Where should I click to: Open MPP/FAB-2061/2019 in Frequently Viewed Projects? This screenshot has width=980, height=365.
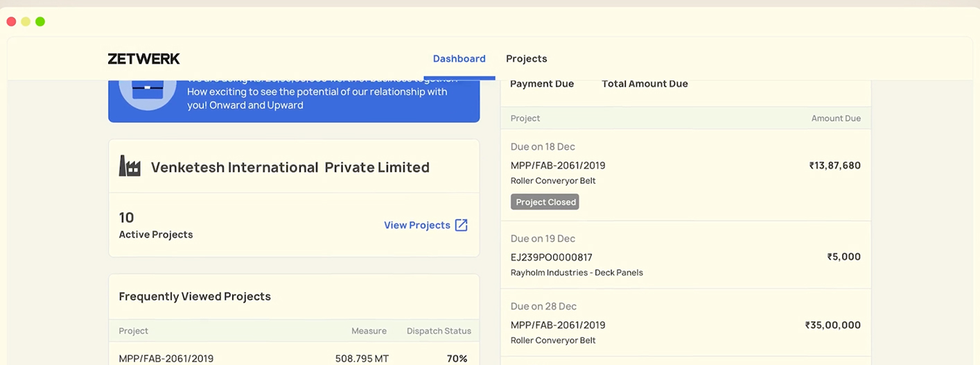click(166, 359)
